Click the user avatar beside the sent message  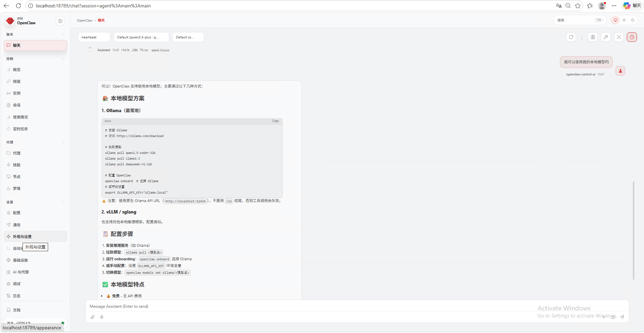pyautogui.click(x=620, y=71)
